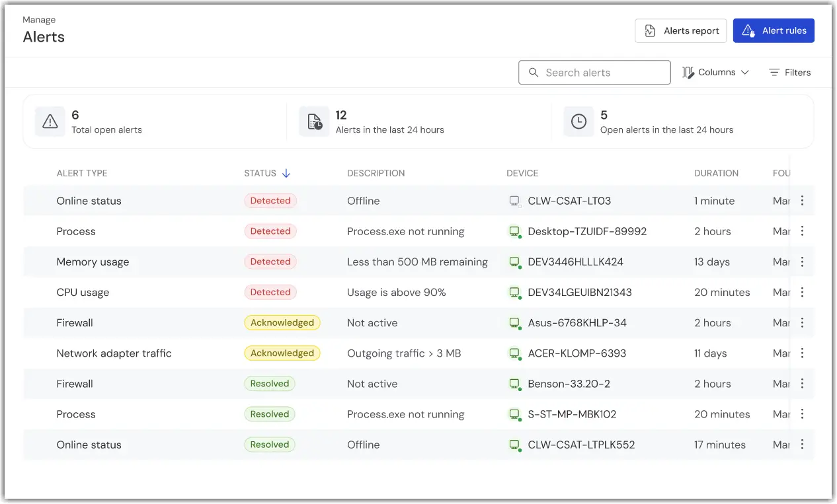Open the three-dot menu for Asus-6768KHLP-34 row
Screen dimensions: 837x504
[x=802, y=322]
